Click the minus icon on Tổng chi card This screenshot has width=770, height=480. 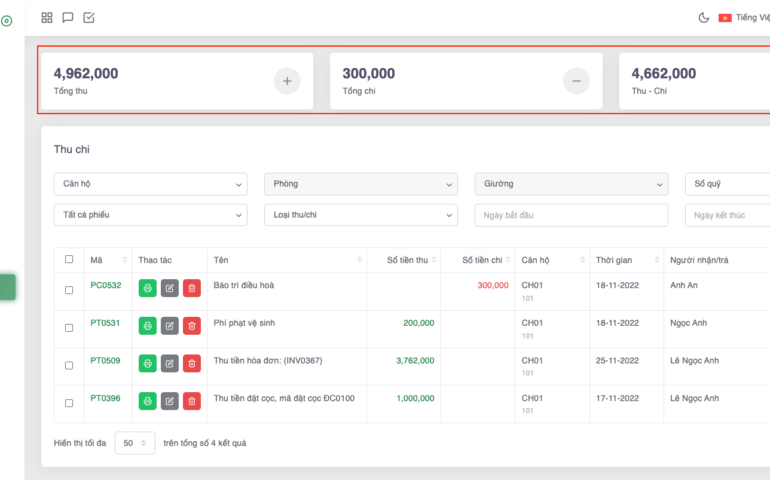576,81
